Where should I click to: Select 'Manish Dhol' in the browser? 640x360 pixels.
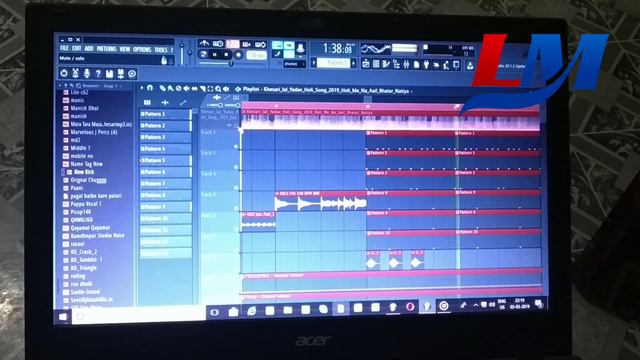coord(84,108)
